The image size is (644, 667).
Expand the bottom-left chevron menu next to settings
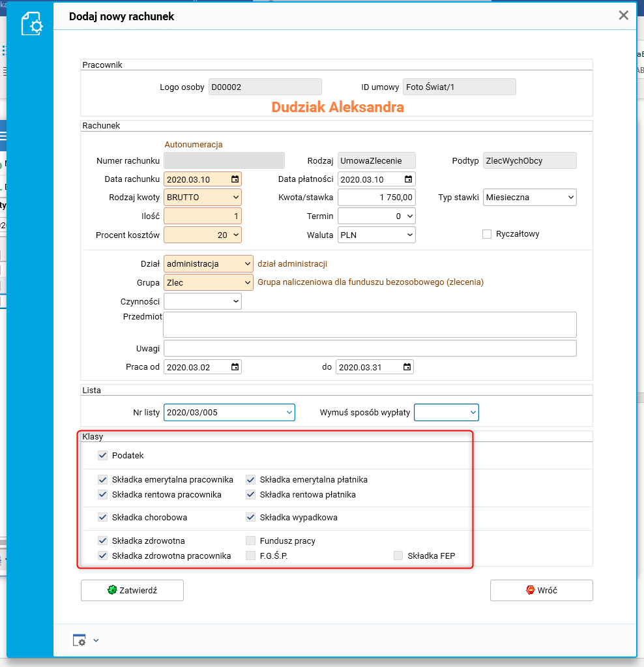(x=96, y=640)
